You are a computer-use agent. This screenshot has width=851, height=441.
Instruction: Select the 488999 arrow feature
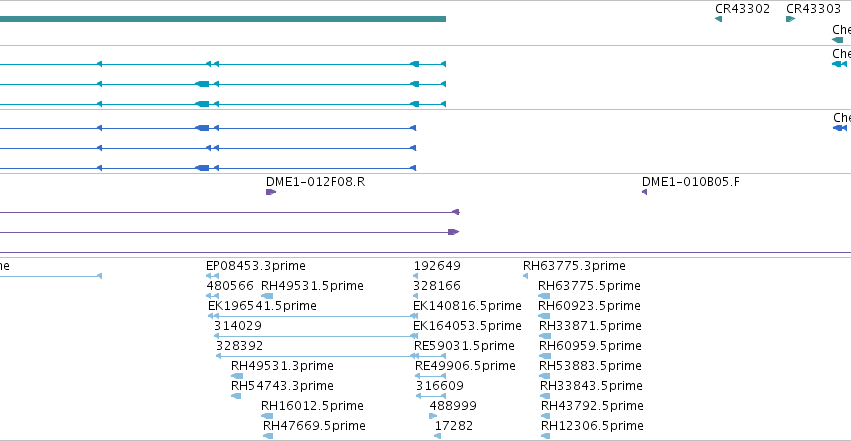click(433, 416)
